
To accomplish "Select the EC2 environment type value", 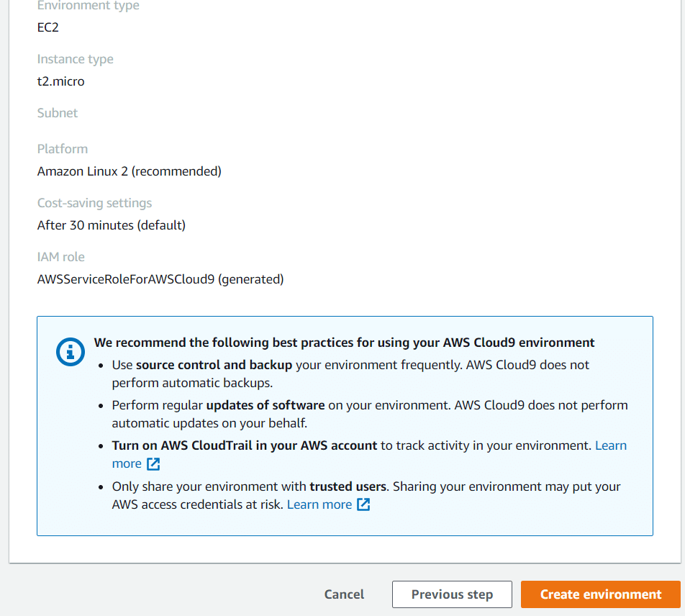I will 46,27.
